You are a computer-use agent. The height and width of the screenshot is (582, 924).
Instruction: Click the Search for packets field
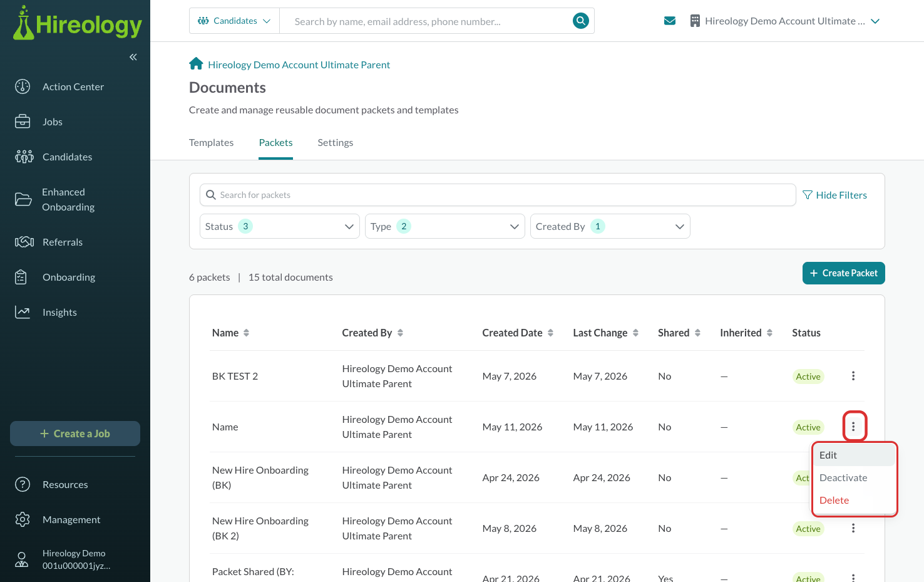(498, 195)
